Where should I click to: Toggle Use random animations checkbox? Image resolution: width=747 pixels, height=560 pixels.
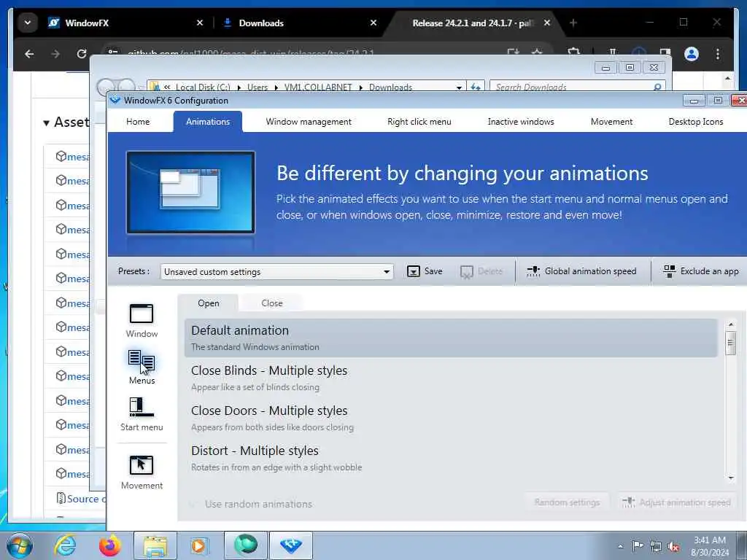pyautogui.click(x=193, y=504)
